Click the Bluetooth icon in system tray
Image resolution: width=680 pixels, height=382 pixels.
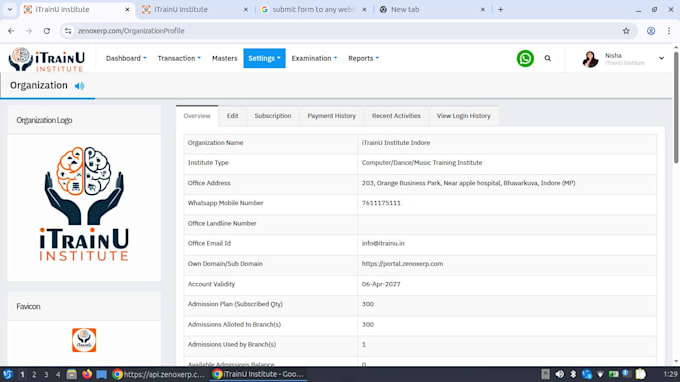pyautogui.click(x=573, y=374)
